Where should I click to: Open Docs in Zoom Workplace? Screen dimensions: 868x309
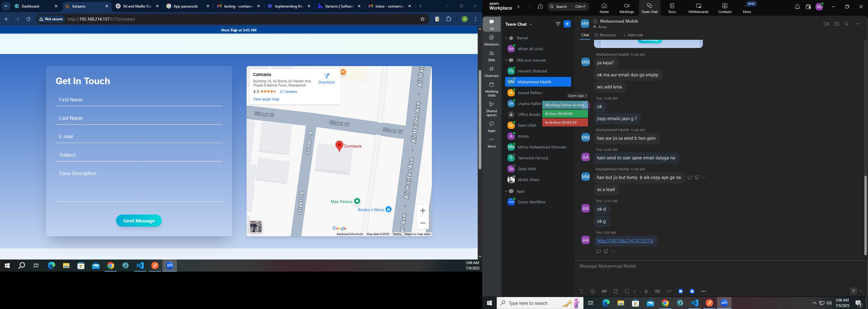point(672,8)
